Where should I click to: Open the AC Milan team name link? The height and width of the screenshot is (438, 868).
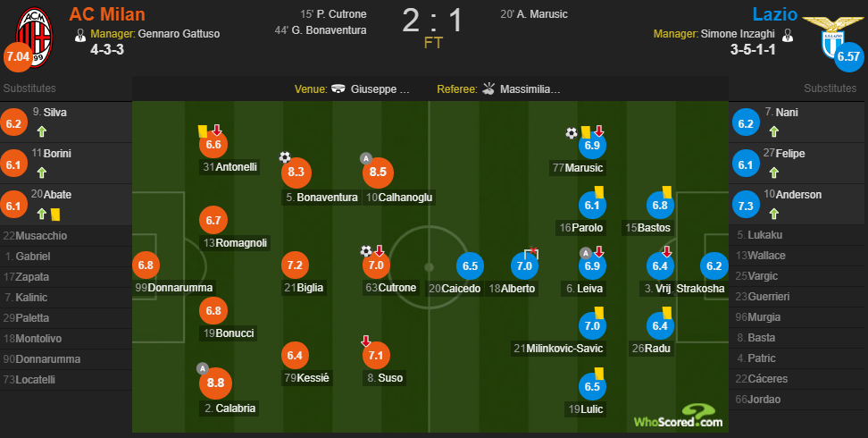pos(107,14)
